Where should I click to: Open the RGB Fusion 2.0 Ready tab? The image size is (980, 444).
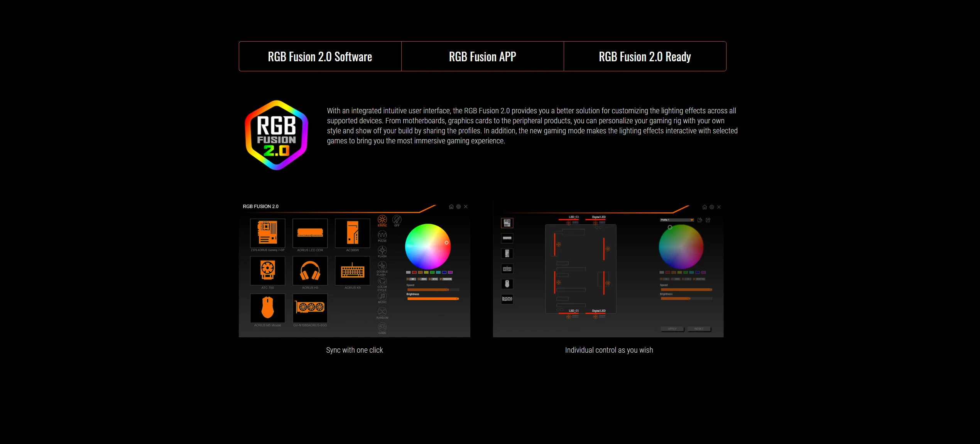645,57
